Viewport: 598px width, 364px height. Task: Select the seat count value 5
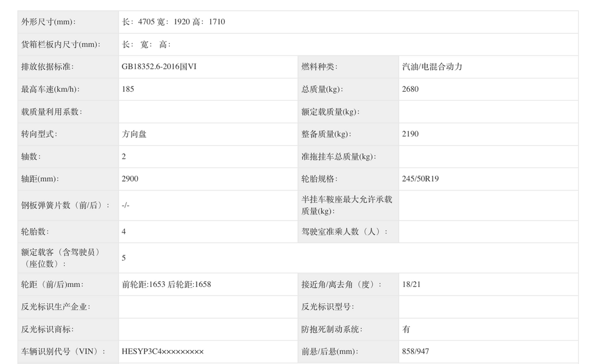(x=124, y=257)
